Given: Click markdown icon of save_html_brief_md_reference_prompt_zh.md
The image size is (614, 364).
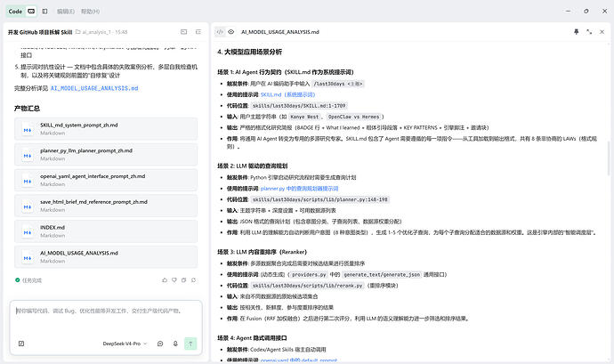Looking at the screenshot, I should pos(28,206).
